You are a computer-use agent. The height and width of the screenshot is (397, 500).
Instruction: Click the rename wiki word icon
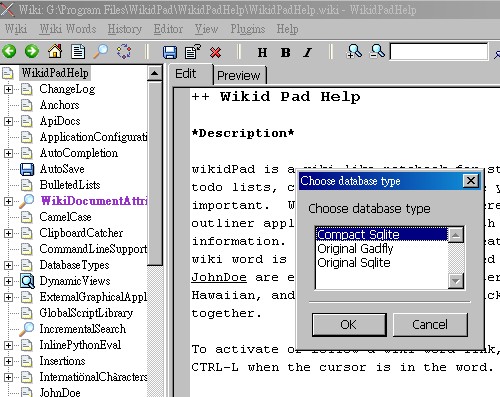(193, 52)
